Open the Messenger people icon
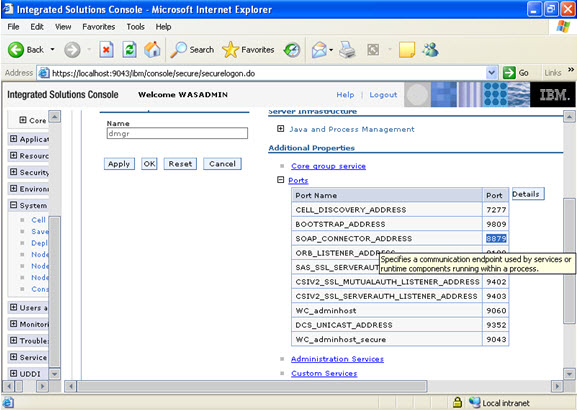 (x=431, y=50)
